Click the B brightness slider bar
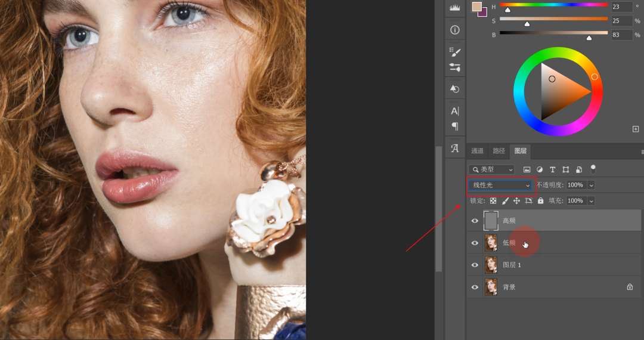Viewport: 644px width, 340px height. pyautogui.click(x=553, y=33)
